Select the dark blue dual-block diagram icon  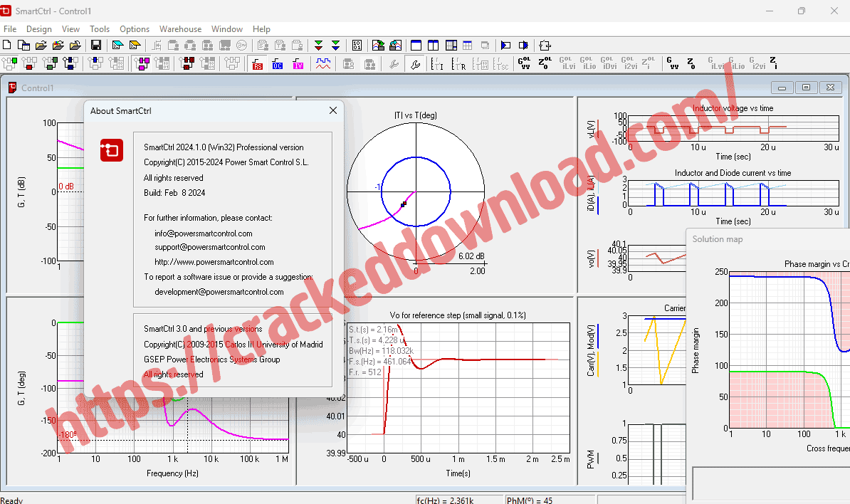point(70,64)
